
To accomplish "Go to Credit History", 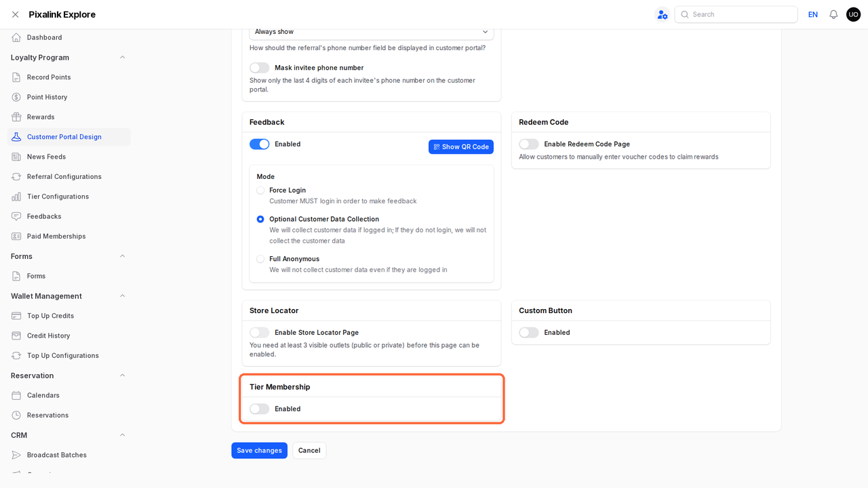I will tap(68, 335).
